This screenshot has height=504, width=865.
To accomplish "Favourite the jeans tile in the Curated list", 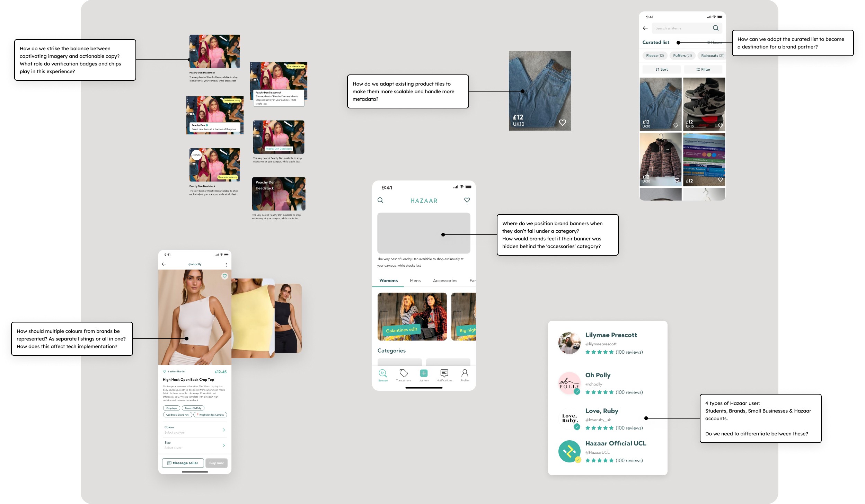I will [x=676, y=125].
